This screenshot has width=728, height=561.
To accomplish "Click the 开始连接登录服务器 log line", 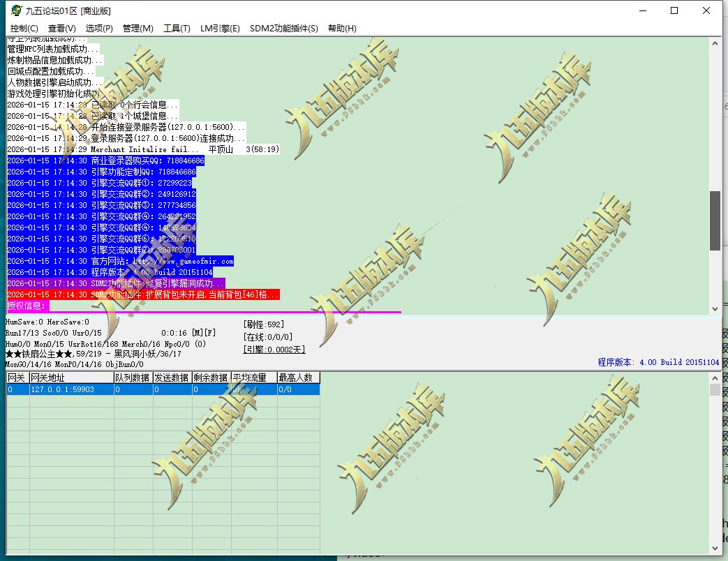I will 126,127.
